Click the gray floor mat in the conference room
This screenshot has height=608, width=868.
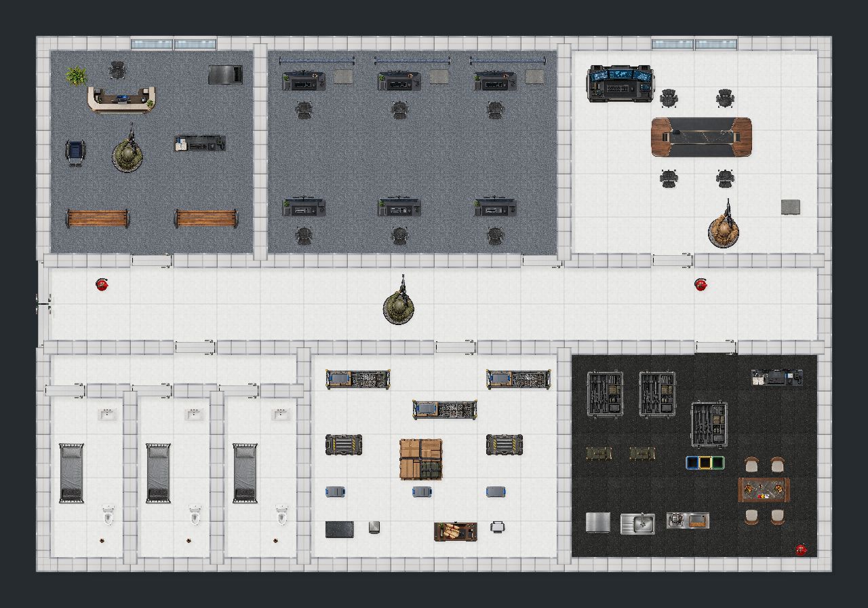(790, 207)
